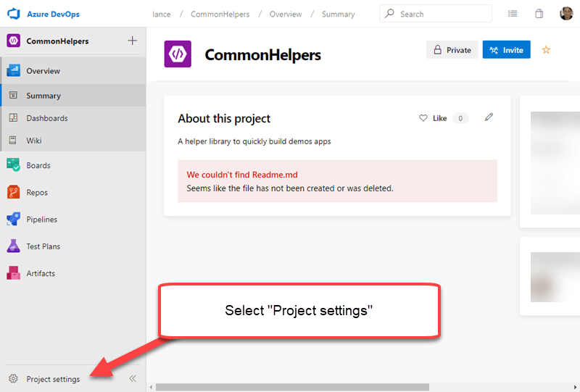The width and height of the screenshot is (580, 392).
Task: Select the Summary page in the sidebar
Action: 73,96
